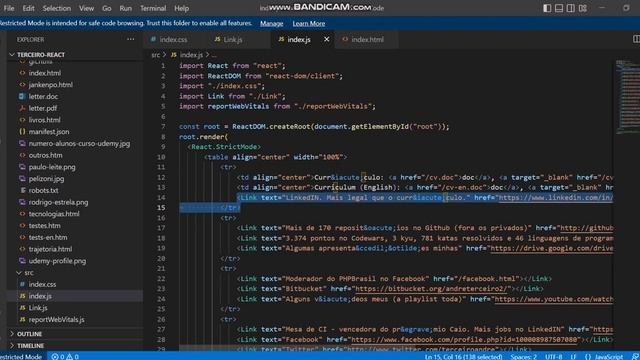Click line number 15 in gutter

(161, 208)
